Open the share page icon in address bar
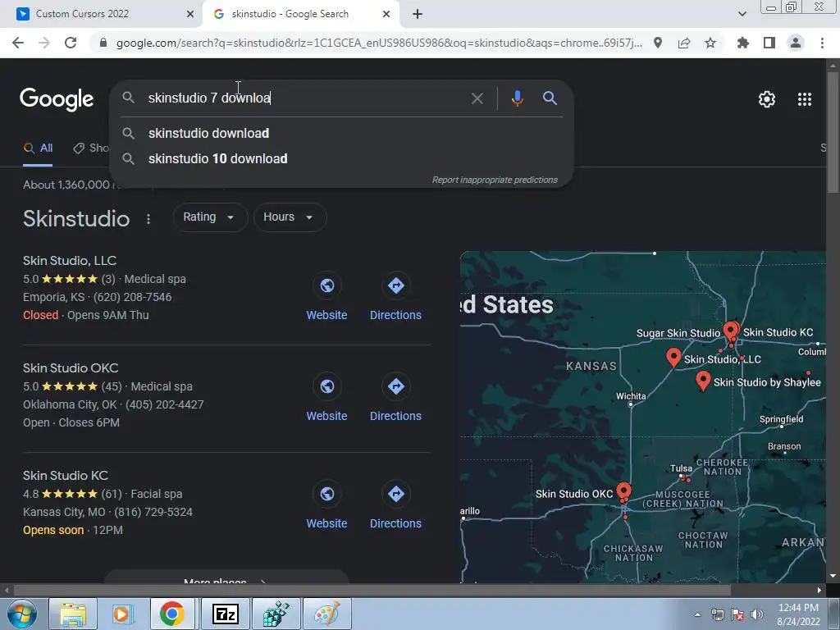 tap(684, 43)
